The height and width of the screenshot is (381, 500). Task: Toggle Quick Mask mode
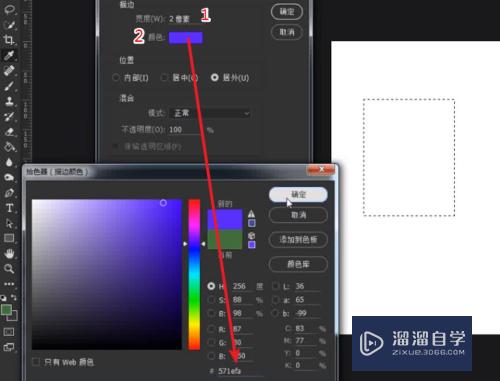point(9,332)
